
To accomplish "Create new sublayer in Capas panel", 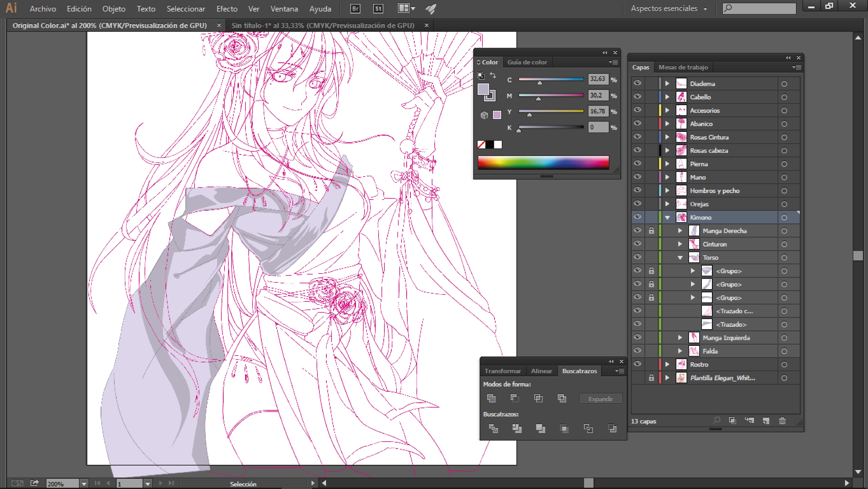I will (749, 420).
